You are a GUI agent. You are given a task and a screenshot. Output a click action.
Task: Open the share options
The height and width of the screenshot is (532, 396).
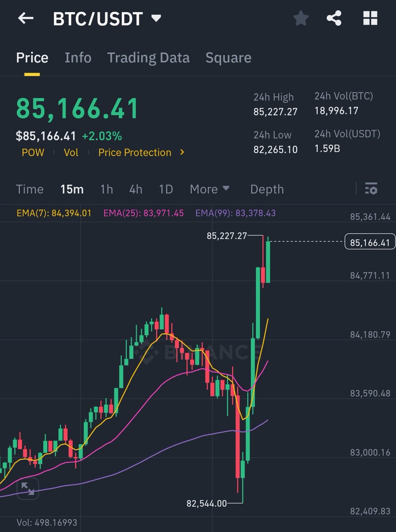(335, 18)
